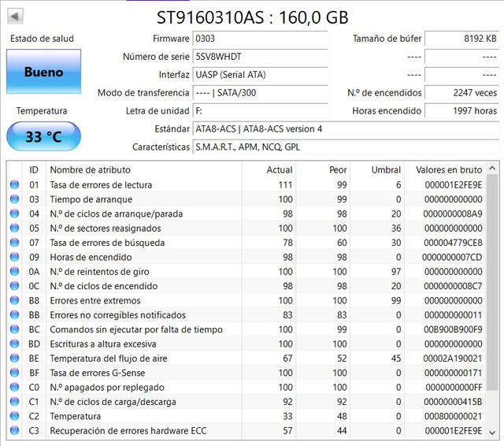
Task: Select row Temperatura del flujo de aire
Action: pos(246,359)
